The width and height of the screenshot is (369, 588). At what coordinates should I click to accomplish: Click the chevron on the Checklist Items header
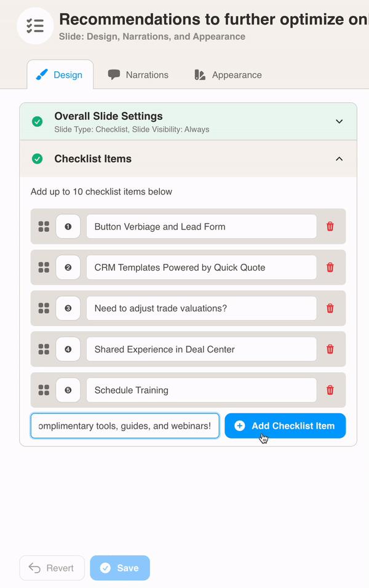(339, 159)
